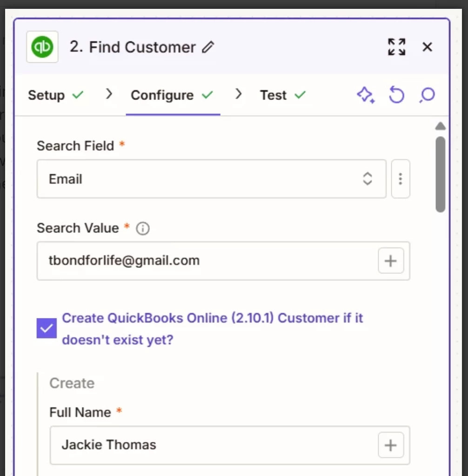Insert data with Search Value plus button
This screenshot has height=476, width=468.
point(391,261)
